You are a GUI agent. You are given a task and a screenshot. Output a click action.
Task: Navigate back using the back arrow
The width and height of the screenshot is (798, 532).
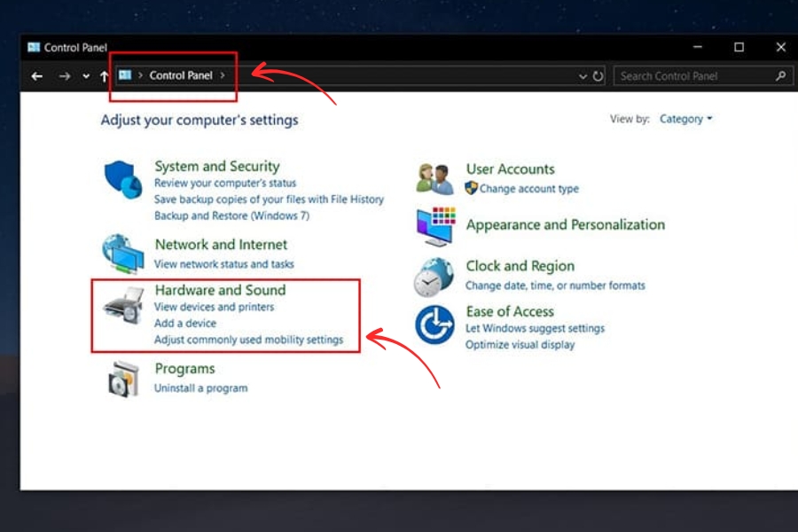pos(36,76)
